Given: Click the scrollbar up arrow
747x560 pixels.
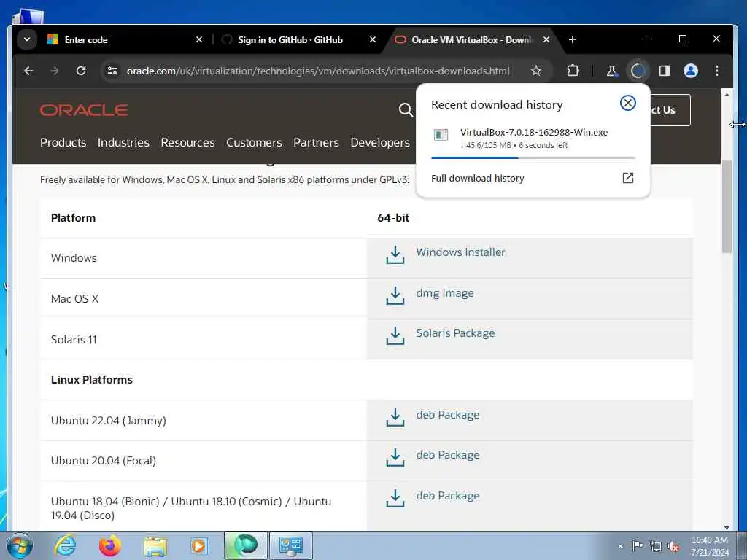Looking at the screenshot, I should click(727, 95).
